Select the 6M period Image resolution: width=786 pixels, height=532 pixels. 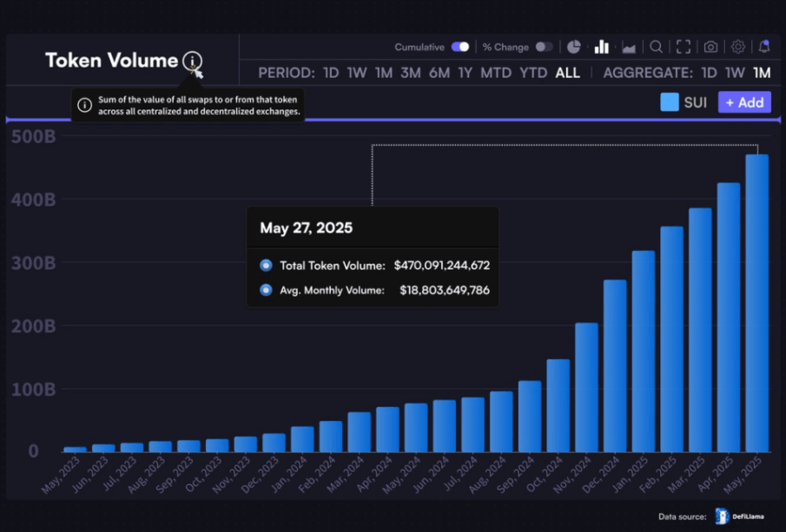439,73
